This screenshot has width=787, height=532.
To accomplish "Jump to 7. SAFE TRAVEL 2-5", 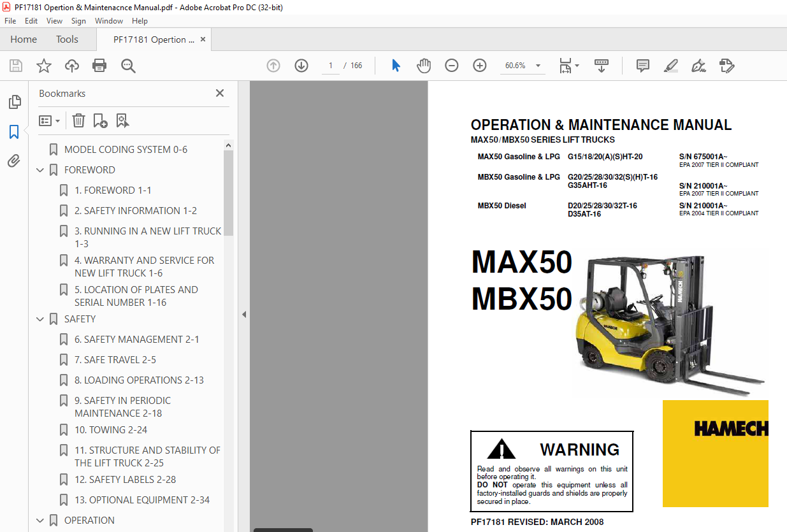I will [115, 360].
